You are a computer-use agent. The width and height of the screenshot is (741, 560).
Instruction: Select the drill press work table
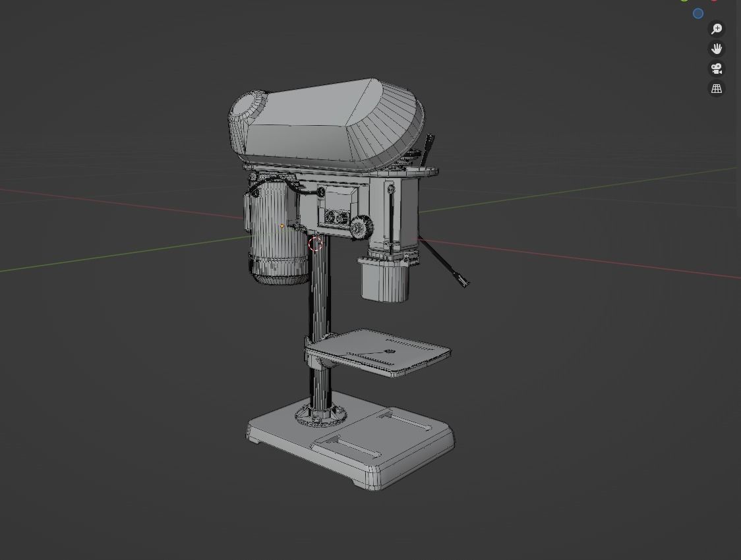tap(378, 353)
